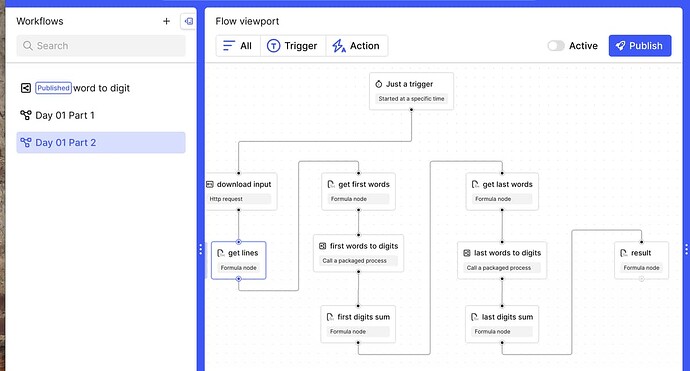Click the formula icon on last digits sum
The image size is (690, 371).
(x=474, y=317)
